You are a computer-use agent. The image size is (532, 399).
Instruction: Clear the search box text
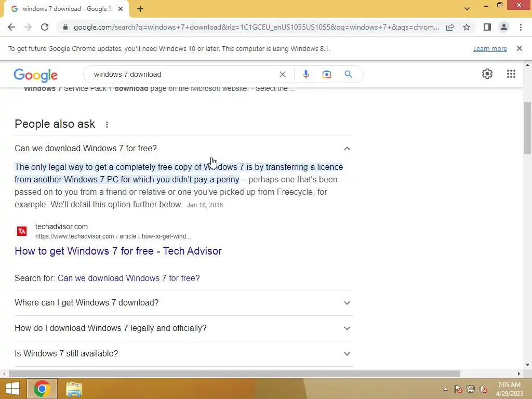[x=282, y=74]
